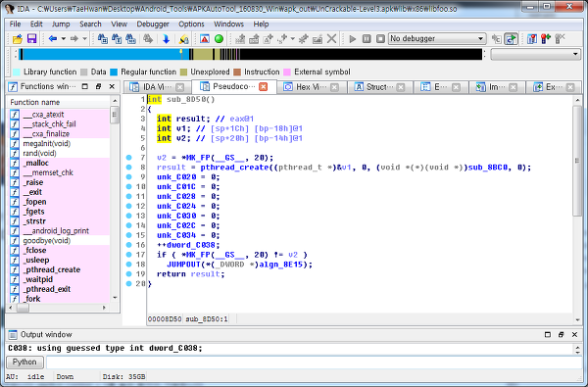Screen dimensions: 588x387
Task: Click the first binoculars search icon
Action: [102, 38]
